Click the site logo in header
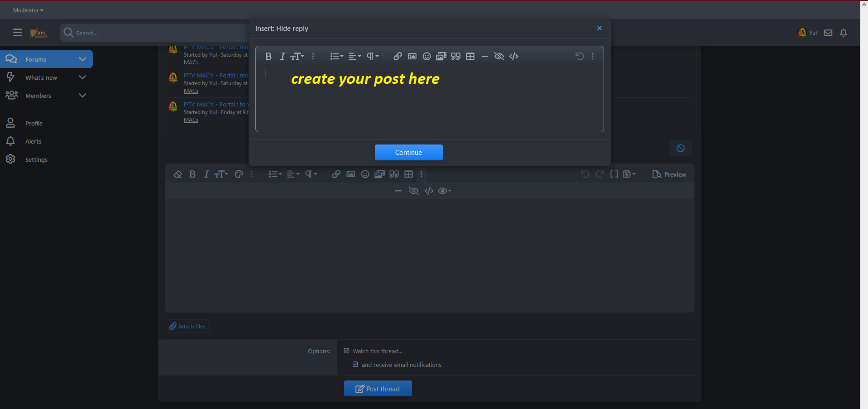 pyautogui.click(x=38, y=33)
